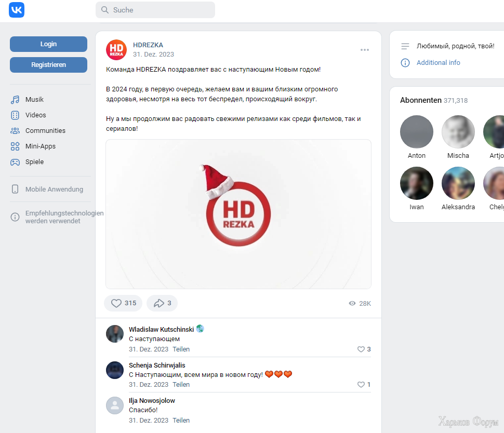Screen dimensions: 504x433
Task: Click the Videos film icon
Action: point(15,115)
